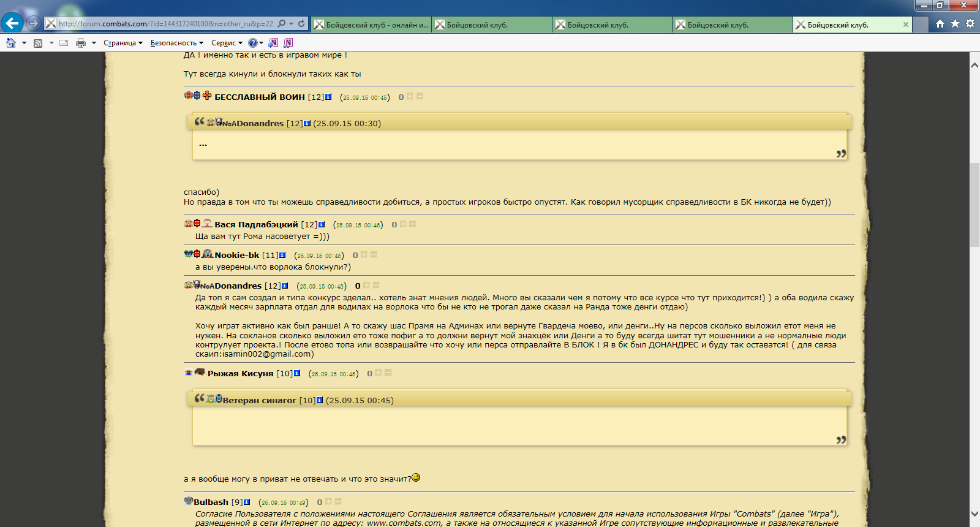Click the vertical scrollbar thumb
This screenshot has height=527, width=980.
(x=974, y=205)
